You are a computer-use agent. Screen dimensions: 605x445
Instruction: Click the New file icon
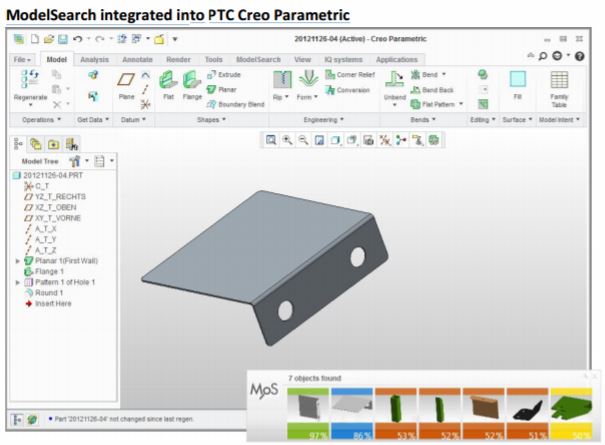tap(35, 39)
